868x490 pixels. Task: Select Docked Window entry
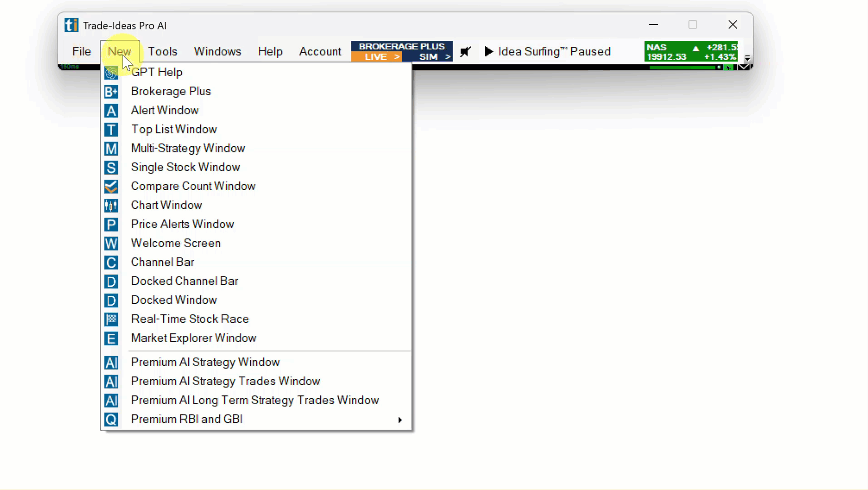(x=256, y=301)
